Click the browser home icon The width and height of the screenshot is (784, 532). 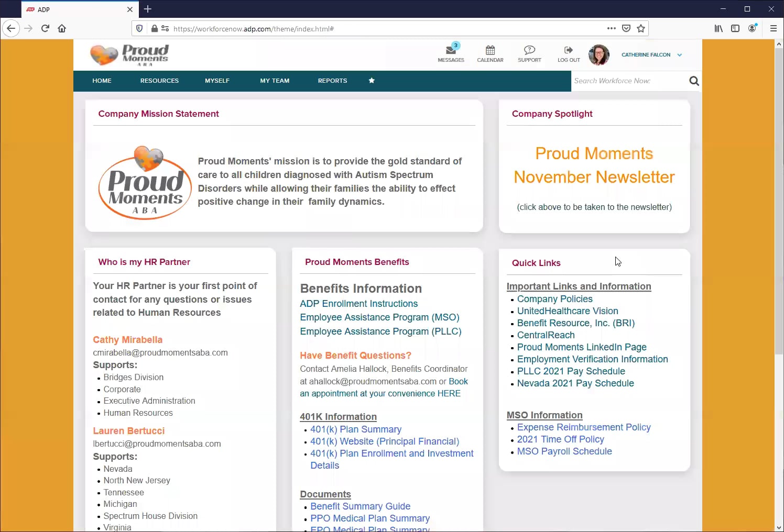coord(62,28)
